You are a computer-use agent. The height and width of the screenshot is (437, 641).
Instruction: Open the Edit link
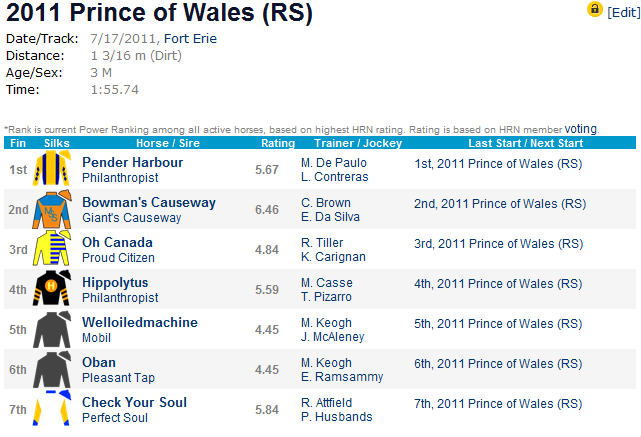pos(623,13)
